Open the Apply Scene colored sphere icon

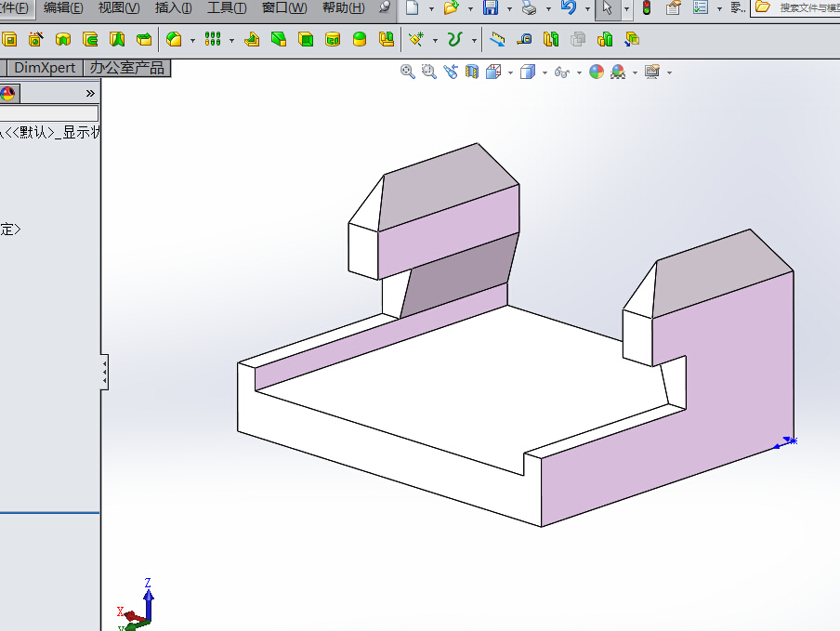pos(620,72)
